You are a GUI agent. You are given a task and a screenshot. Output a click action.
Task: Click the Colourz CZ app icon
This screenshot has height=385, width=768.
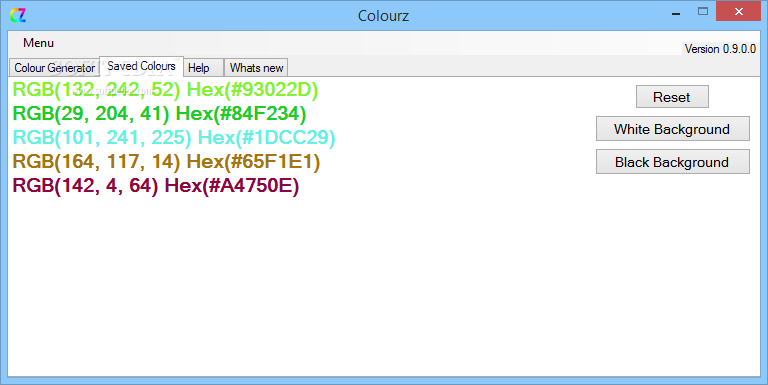18,15
